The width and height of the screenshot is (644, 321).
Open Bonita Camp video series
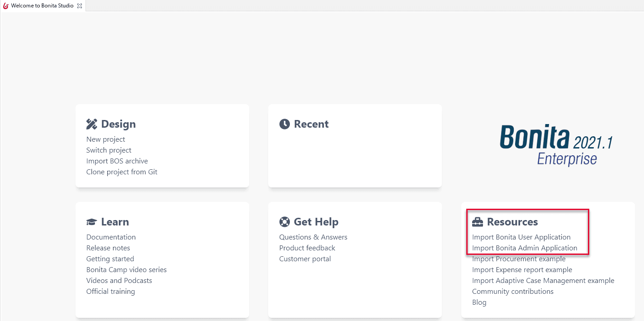[126, 270]
